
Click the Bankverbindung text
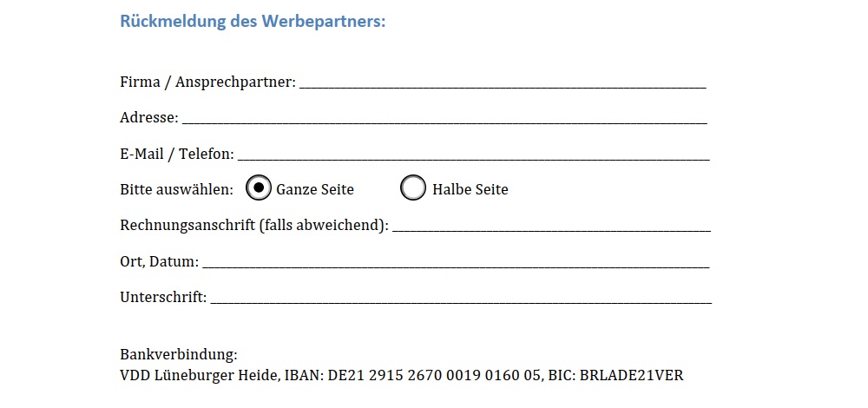tap(179, 355)
